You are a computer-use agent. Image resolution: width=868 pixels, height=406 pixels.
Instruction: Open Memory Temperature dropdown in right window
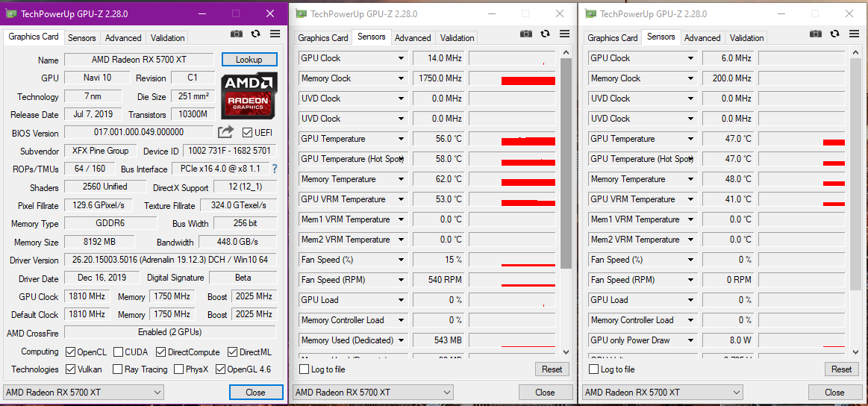click(x=690, y=179)
